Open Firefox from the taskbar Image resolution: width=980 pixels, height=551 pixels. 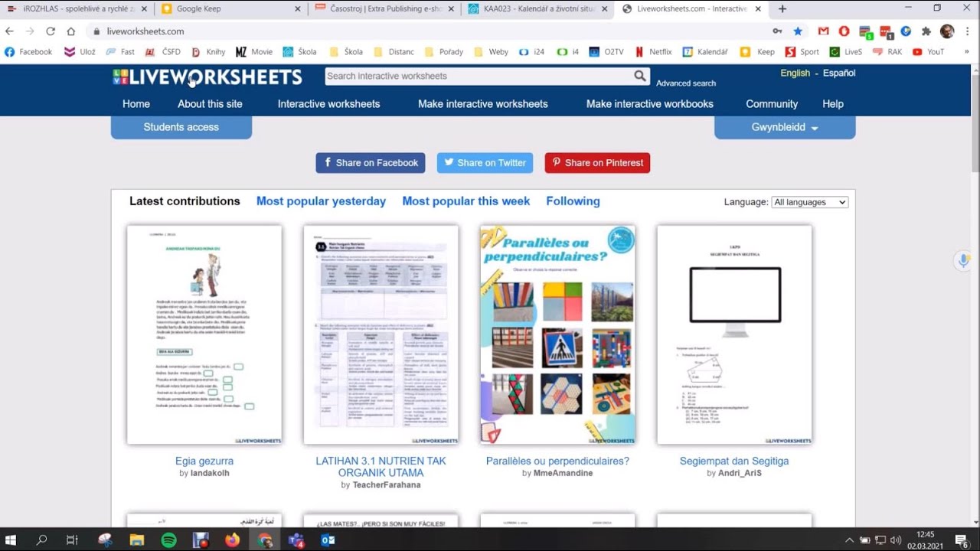(233, 540)
